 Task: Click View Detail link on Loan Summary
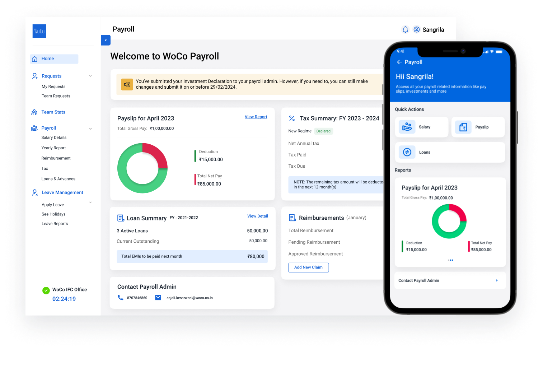point(258,216)
